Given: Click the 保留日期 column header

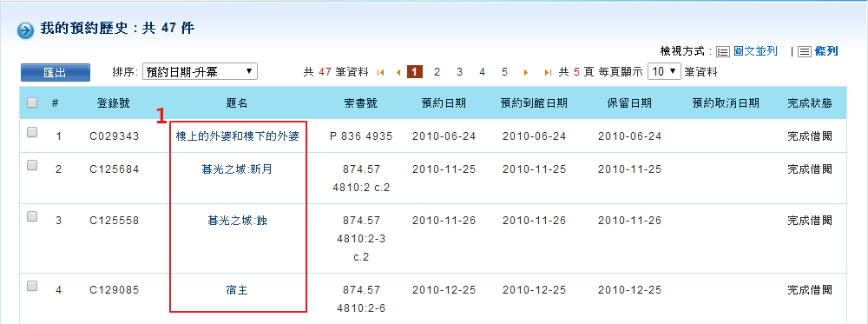Looking at the screenshot, I should [x=629, y=103].
